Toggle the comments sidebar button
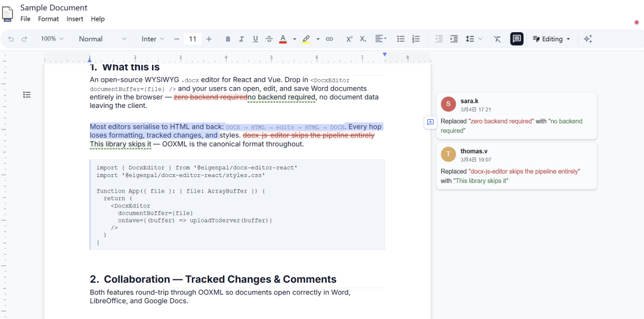Image resolution: width=644 pixels, height=319 pixels. click(x=516, y=39)
